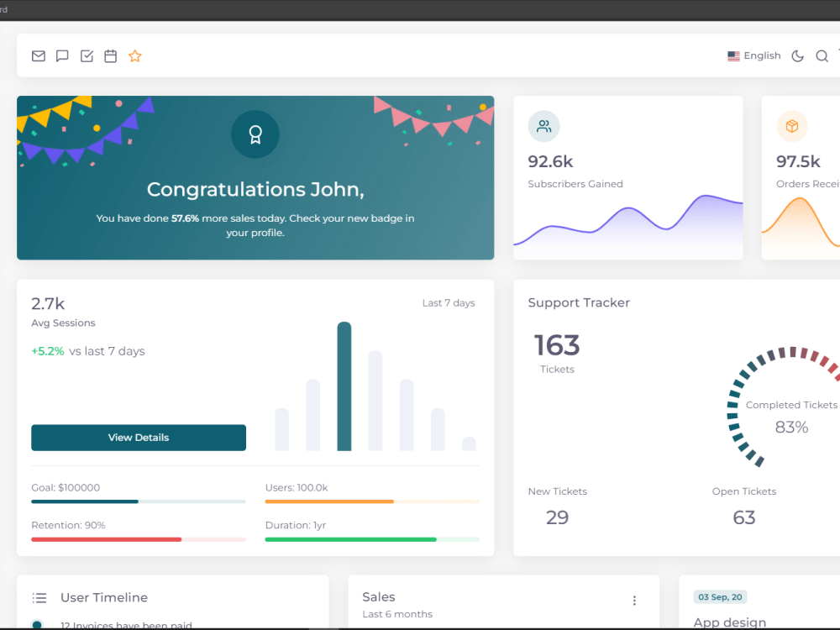This screenshot has width=840, height=630.
Task: Click the View Details button
Action: pyautogui.click(x=139, y=438)
